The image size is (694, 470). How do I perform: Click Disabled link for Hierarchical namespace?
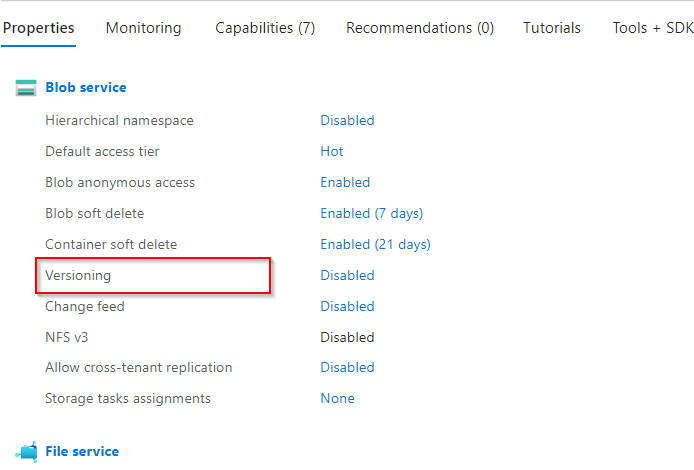click(347, 121)
